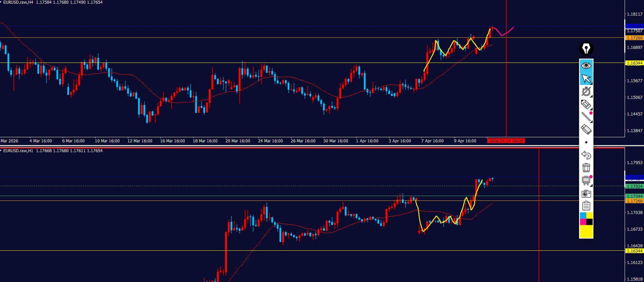Image resolution: width=644 pixels, height=282 pixels.
Task: Expand the whiteboard easel options arrow
Action: pos(591,186)
